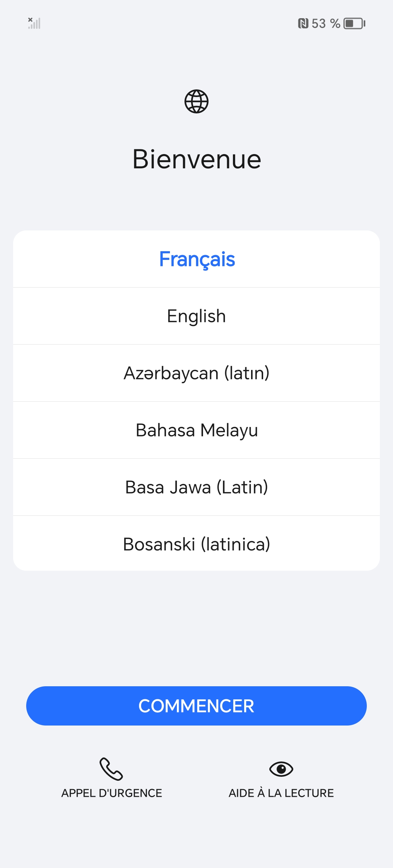Tap the emergency call phone icon

point(111,769)
